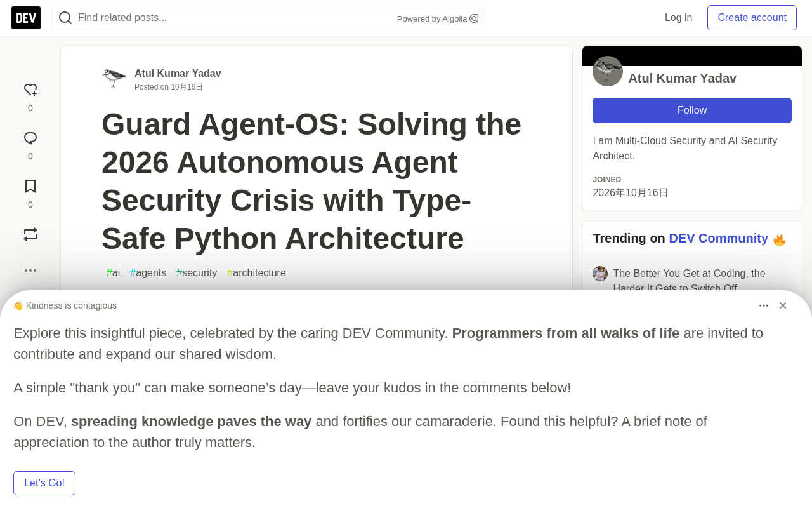Open the DEV logo home link

click(x=26, y=18)
